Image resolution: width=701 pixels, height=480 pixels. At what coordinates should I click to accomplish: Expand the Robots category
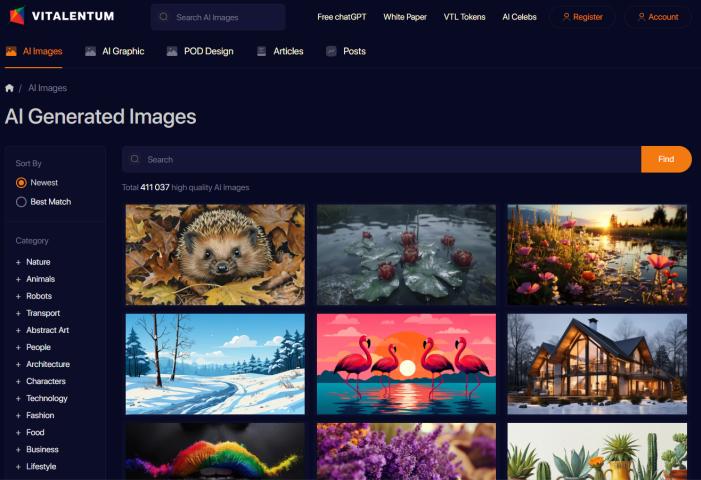[x=18, y=296]
